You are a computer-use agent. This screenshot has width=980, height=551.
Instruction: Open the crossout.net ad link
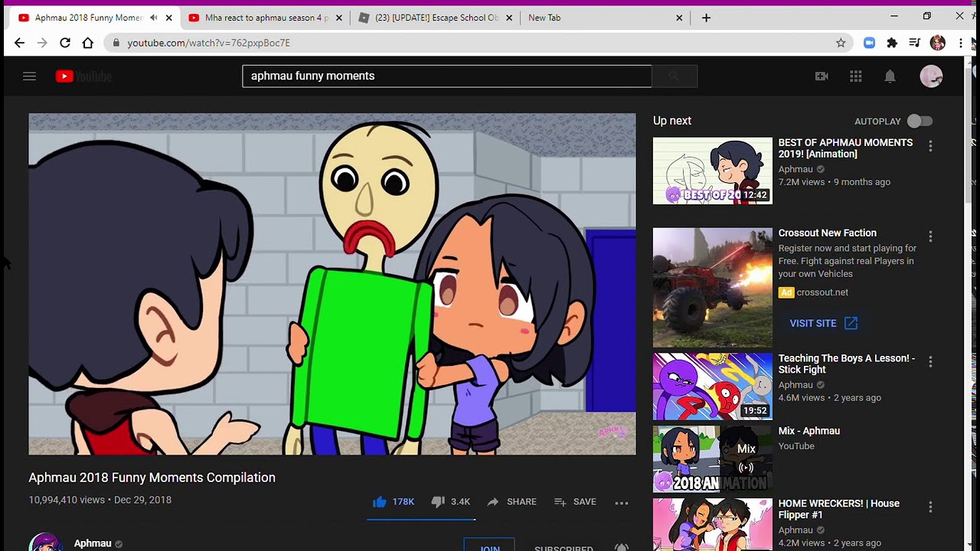pyautogui.click(x=822, y=292)
